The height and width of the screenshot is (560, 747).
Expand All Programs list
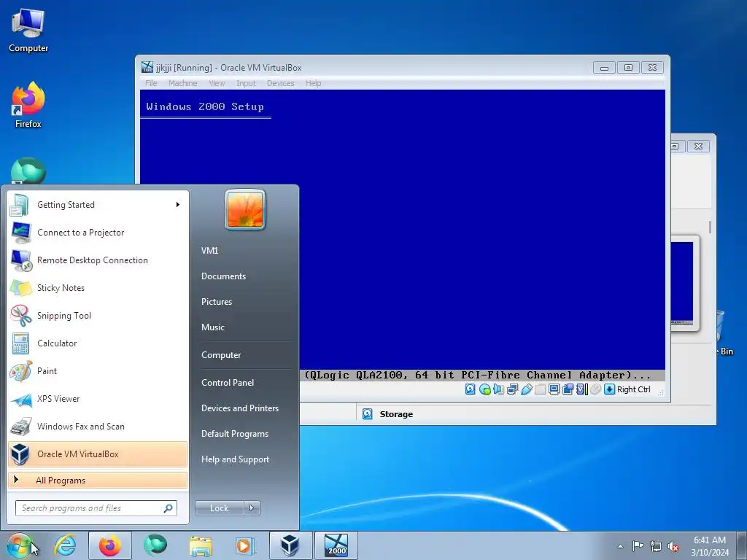point(98,480)
